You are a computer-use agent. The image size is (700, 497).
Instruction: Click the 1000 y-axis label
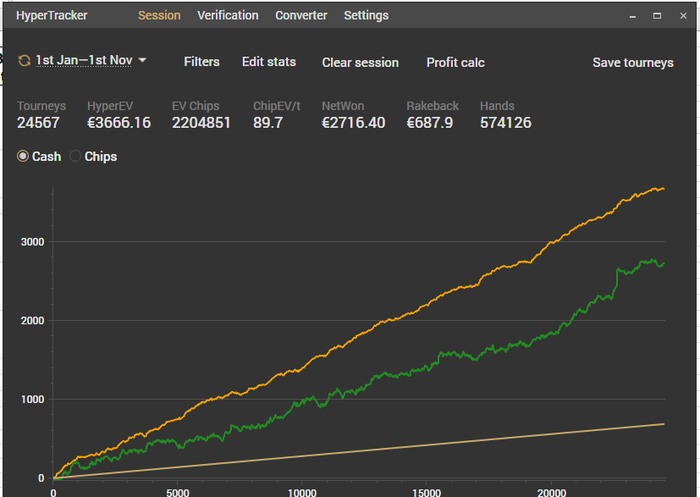coord(33,399)
